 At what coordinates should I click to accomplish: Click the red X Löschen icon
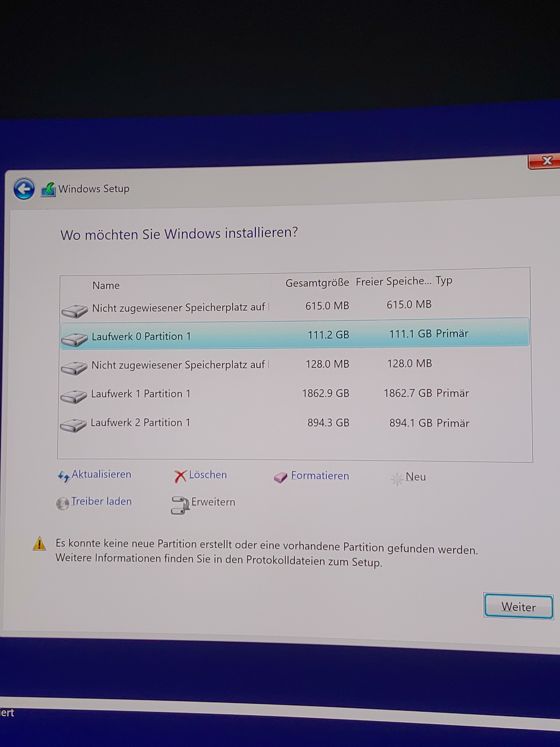pyautogui.click(x=180, y=477)
